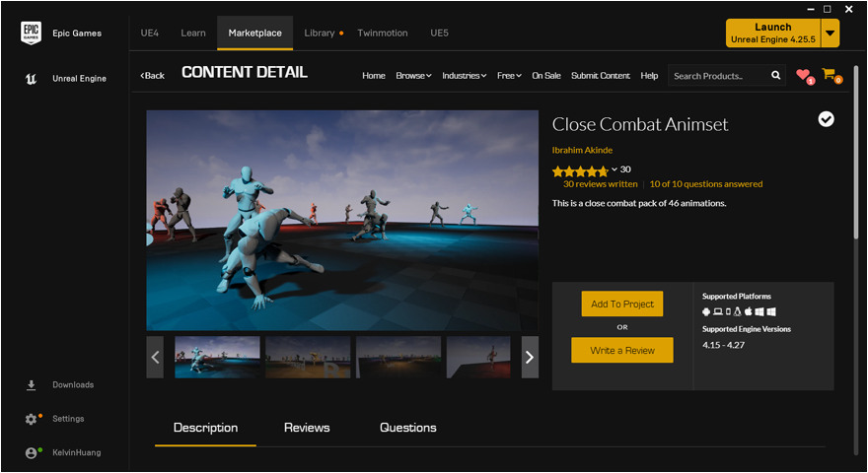This screenshot has height=473, width=868.
Task: Open the Description tab
Action: tap(205, 428)
